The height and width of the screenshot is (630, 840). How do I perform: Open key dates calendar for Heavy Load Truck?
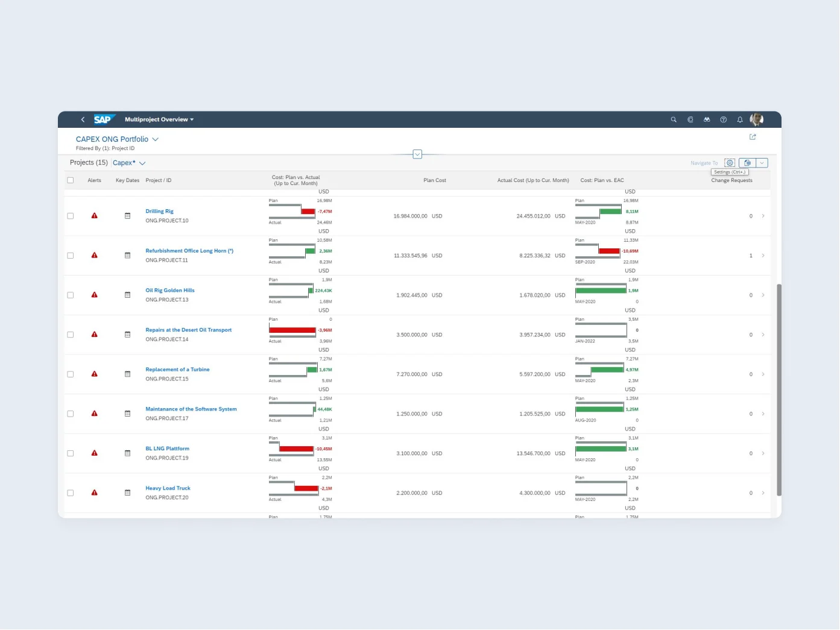click(x=128, y=493)
